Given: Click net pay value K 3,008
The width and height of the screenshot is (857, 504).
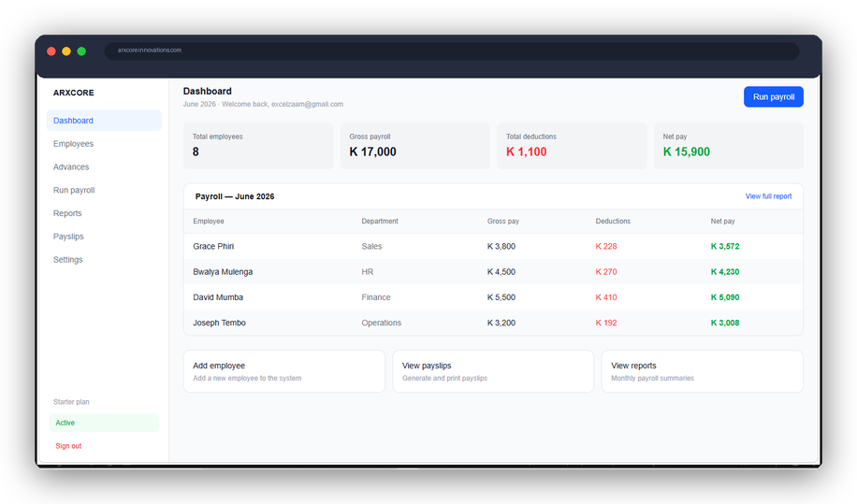Looking at the screenshot, I should [725, 323].
